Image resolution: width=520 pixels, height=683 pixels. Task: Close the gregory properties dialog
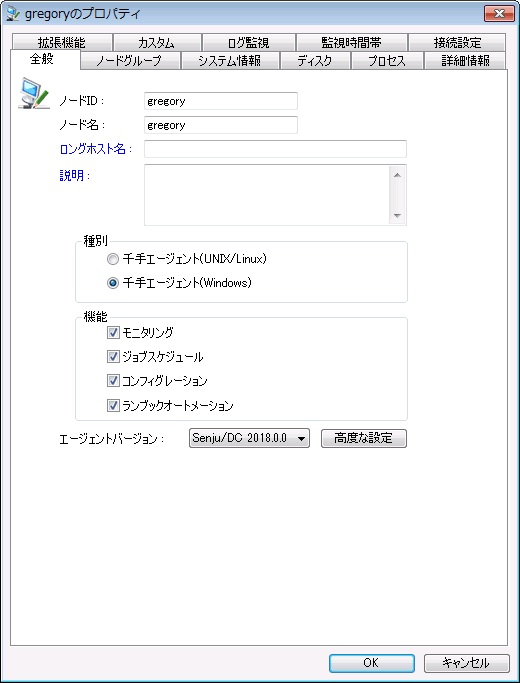[499, 14]
